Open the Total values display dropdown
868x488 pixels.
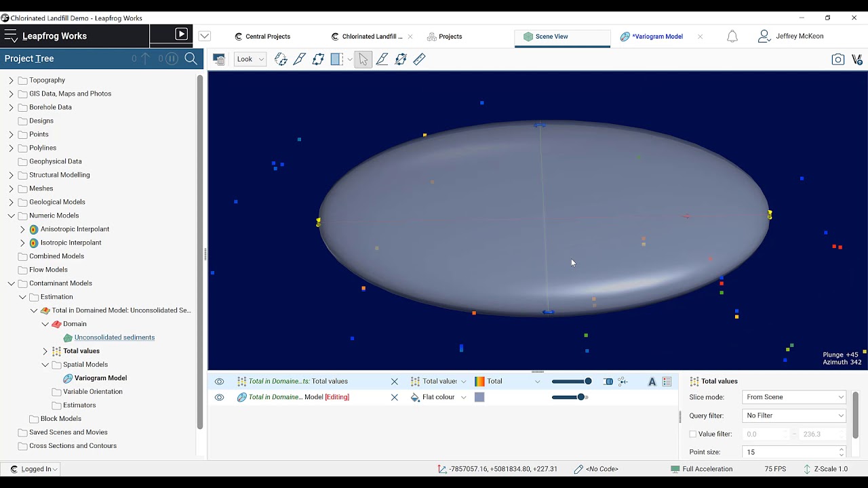[x=464, y=382]
